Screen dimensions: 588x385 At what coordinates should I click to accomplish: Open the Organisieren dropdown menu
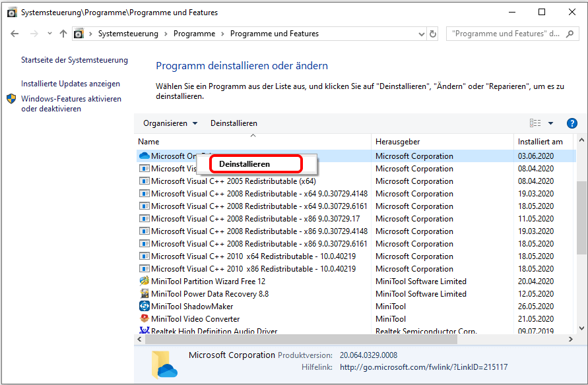(170, 123)
